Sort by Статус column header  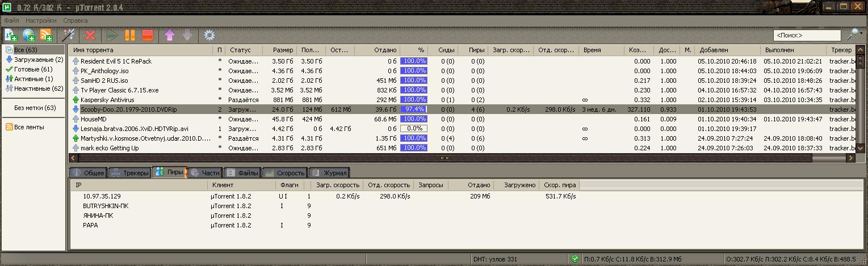(x=244, y=50)
